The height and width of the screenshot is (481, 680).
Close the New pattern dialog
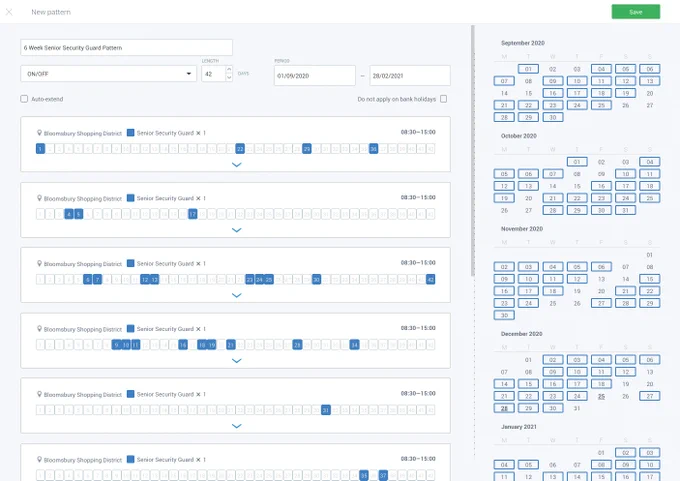9,12
